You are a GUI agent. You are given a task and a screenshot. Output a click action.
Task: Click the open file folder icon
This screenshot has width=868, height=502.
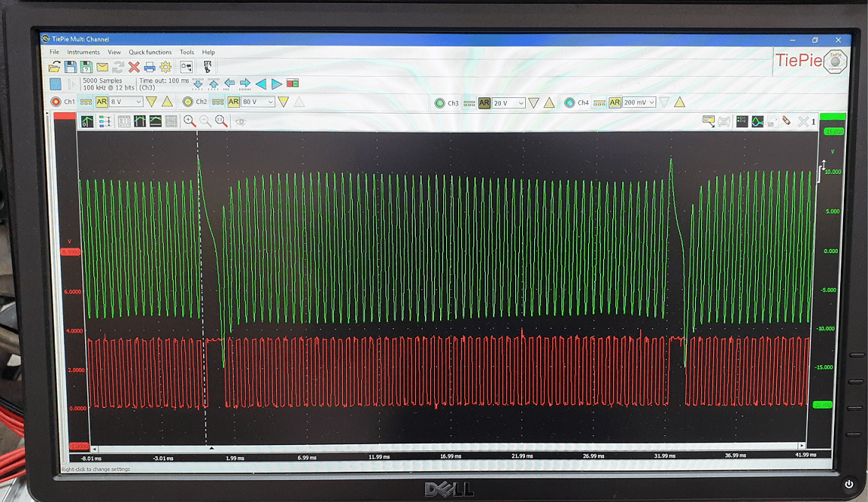tap(55, 68)
